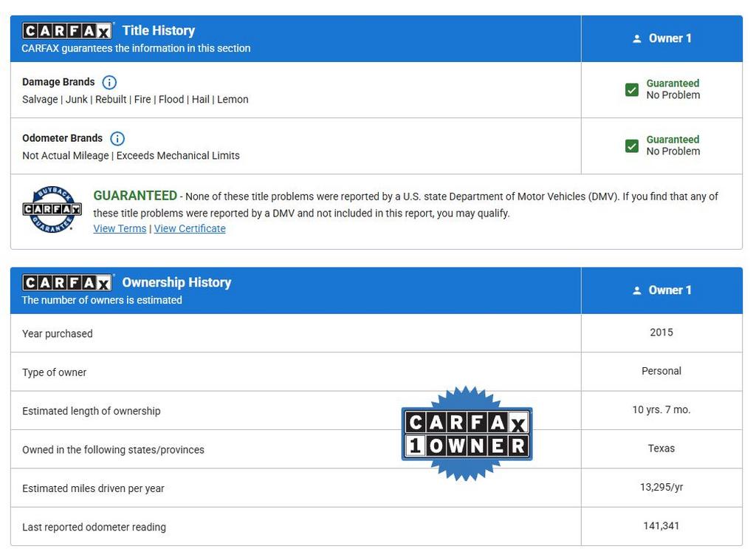Viewport: 756px width, 549px height.
Task: Open the View Certificate link
Action: pos(190,228)
